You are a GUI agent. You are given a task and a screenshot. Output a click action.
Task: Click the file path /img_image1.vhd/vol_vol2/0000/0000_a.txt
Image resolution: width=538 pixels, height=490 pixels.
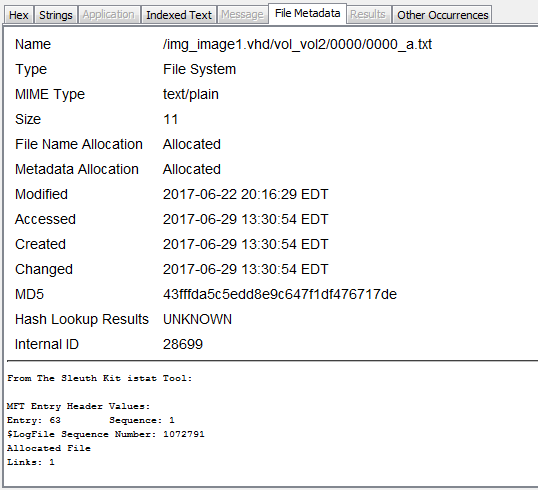(x=297, y=45)
